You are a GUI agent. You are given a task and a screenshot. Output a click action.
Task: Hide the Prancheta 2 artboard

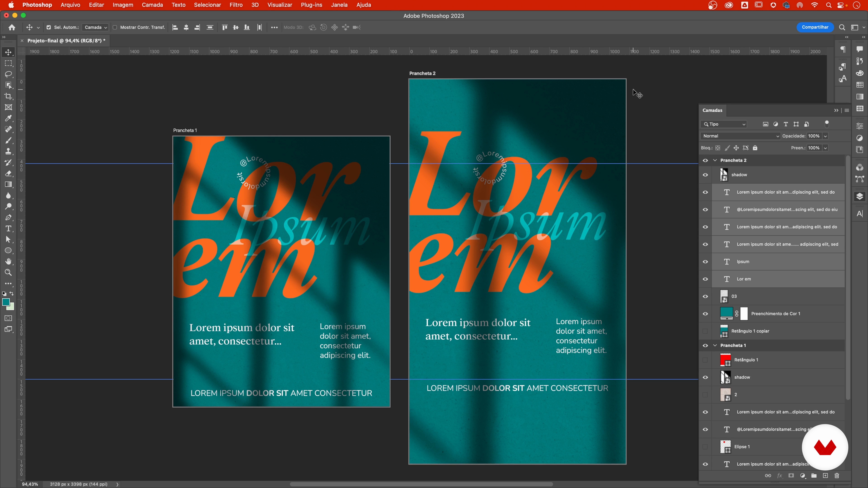click(705, 160)
